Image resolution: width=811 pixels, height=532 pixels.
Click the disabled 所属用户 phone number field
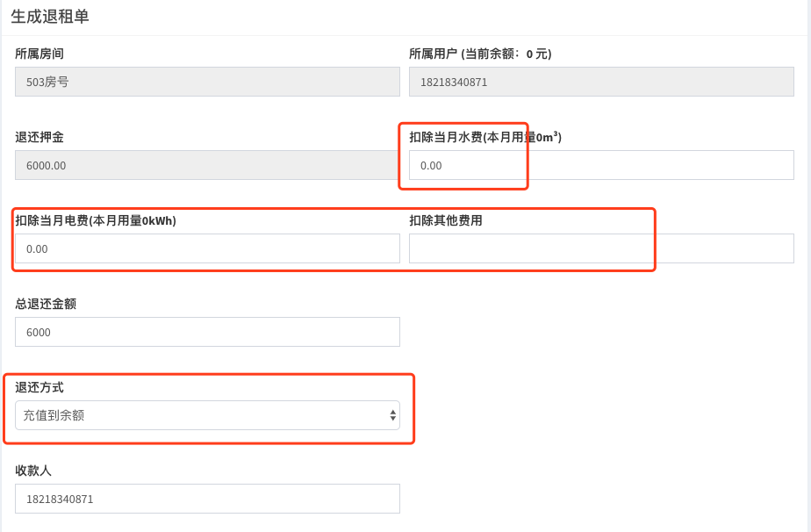pyautogui.click(x=601, y=82)
